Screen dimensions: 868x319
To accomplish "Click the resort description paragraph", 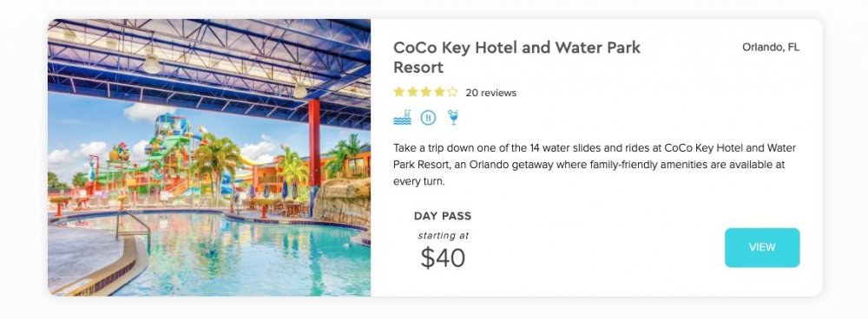I will [x=595, y=165].
